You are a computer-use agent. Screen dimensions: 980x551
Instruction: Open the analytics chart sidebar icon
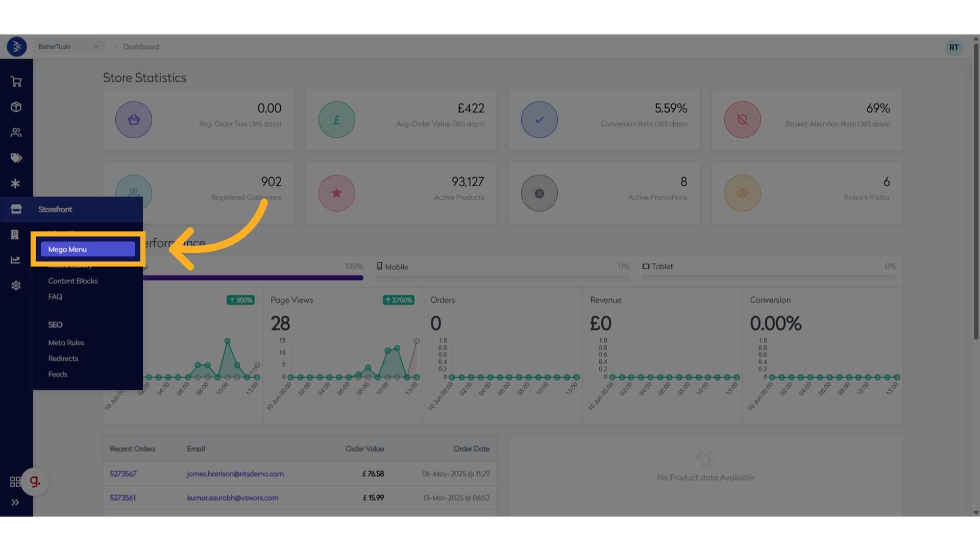(x=16, y=260)
